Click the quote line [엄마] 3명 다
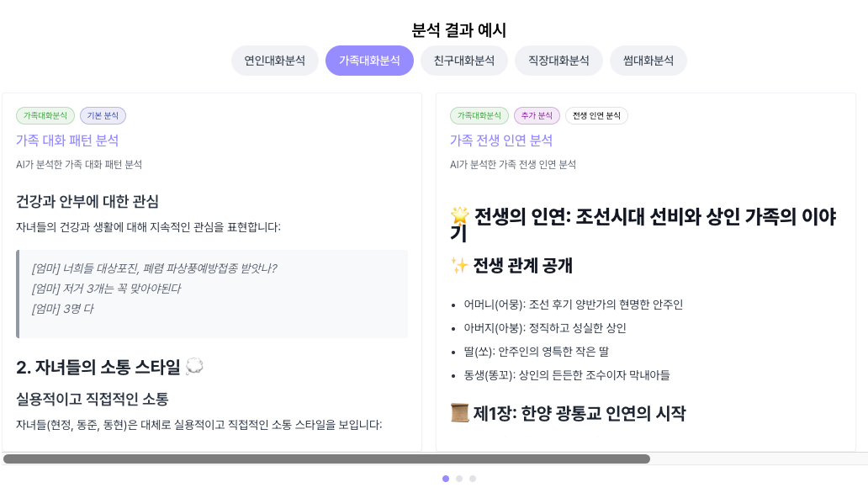This screenshot has width=868, height=493. point(63,309)
